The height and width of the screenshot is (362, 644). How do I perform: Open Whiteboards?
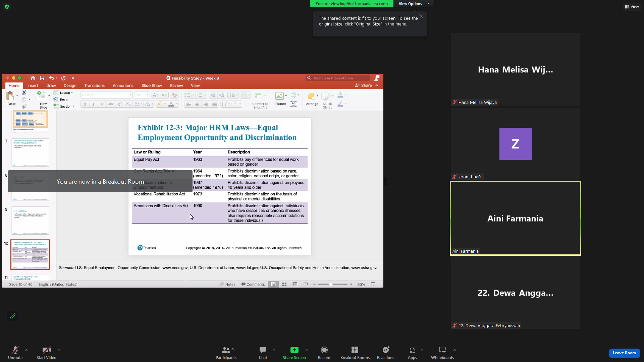click(x=442, y=353)
